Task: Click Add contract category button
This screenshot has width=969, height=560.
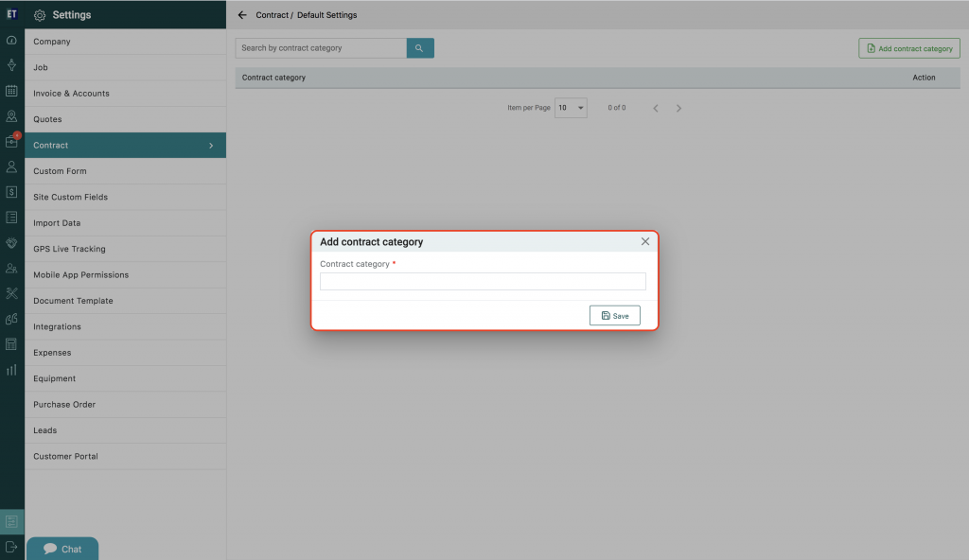Action: [x=909, y=48]
